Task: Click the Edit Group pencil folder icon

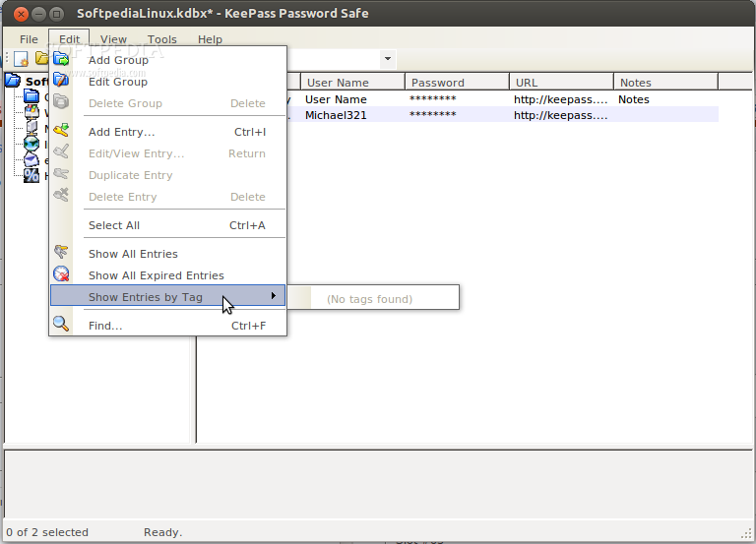Action: click(x=61, y=80)
